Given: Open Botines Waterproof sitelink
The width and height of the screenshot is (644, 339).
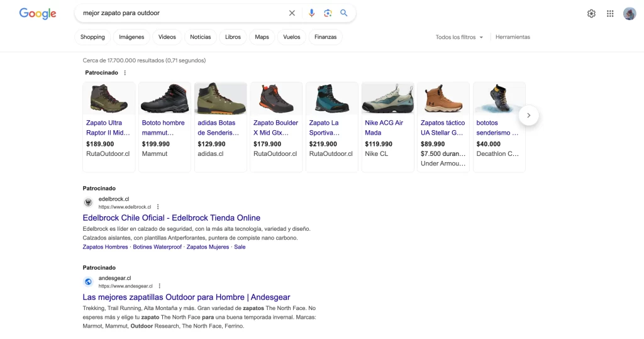Looking at the screenshot, I should 157,247.
